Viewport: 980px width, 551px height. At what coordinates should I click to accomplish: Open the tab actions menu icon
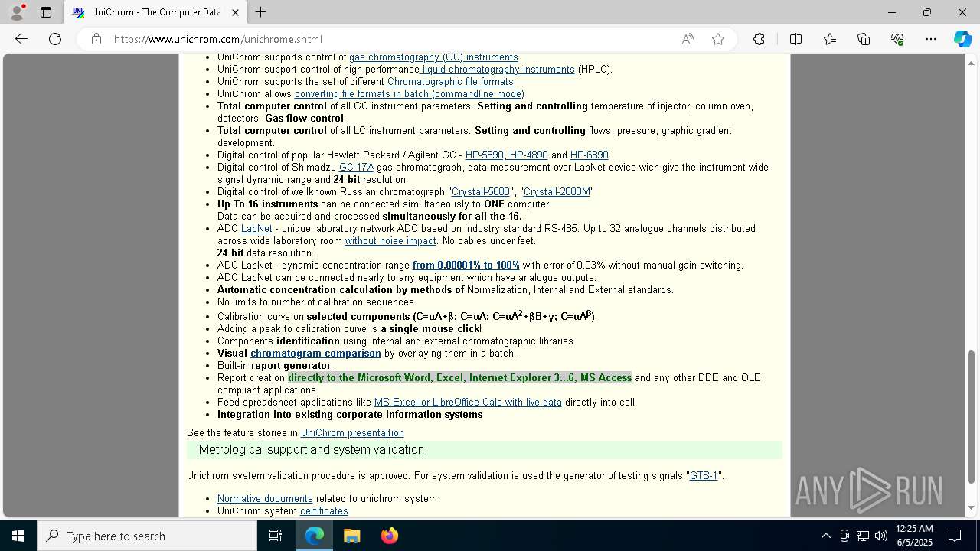point(46,12)
